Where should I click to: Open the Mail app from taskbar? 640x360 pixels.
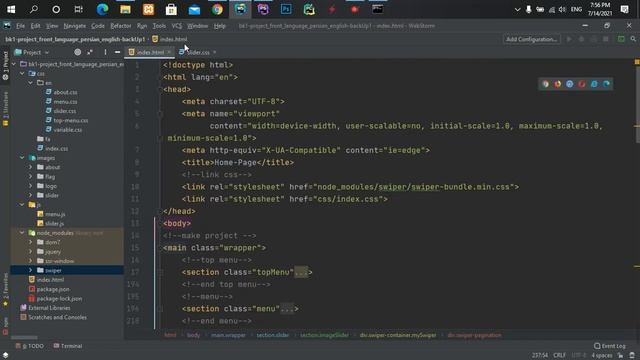pyautogui.click(x=194, y=9)
